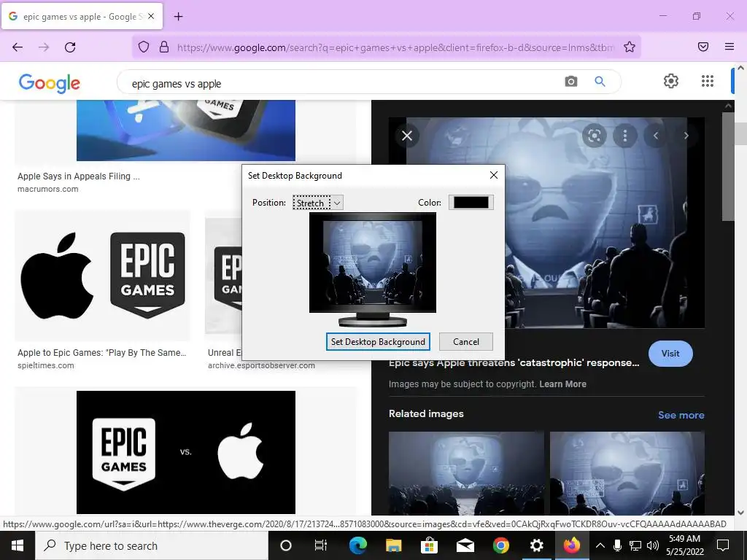Open the Windows Start menu
Screen dimensions: 747x560
point(18,545)
